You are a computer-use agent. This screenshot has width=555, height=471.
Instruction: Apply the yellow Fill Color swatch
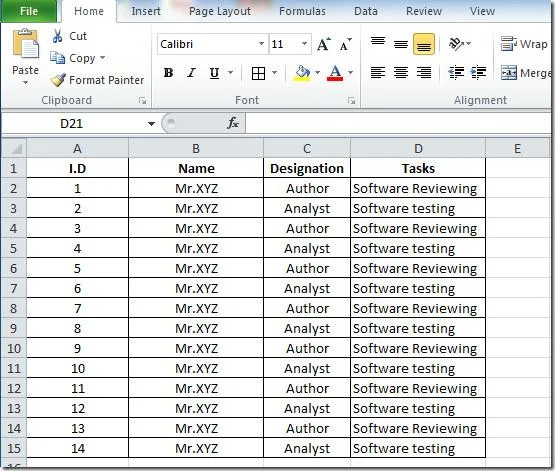pyautogui.click(x=302, y=73)
